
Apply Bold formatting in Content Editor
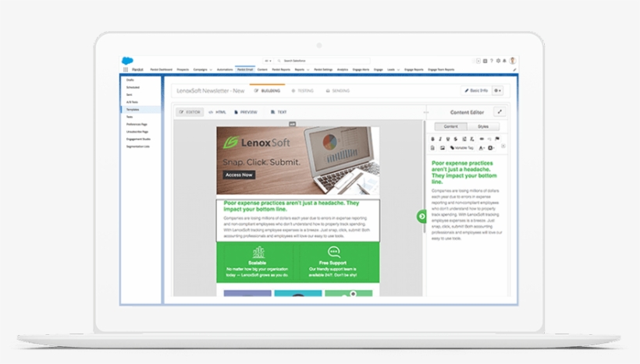pos(432,139)
